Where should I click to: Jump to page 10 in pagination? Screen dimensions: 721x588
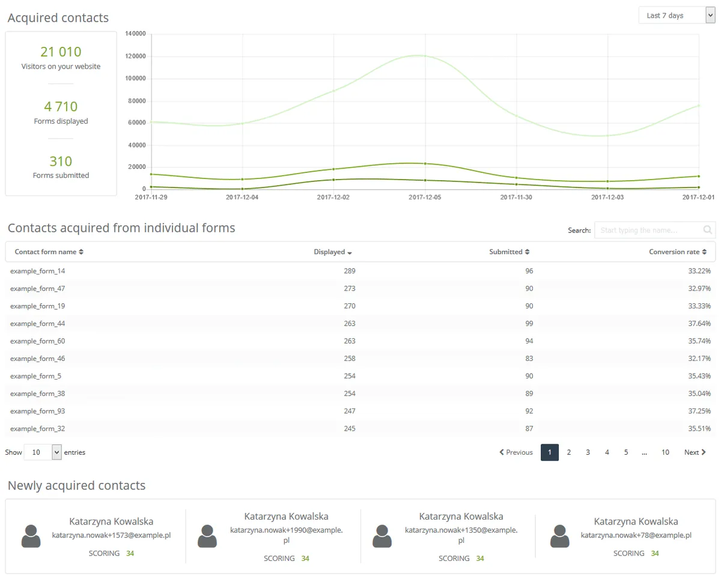pos(665,452)
